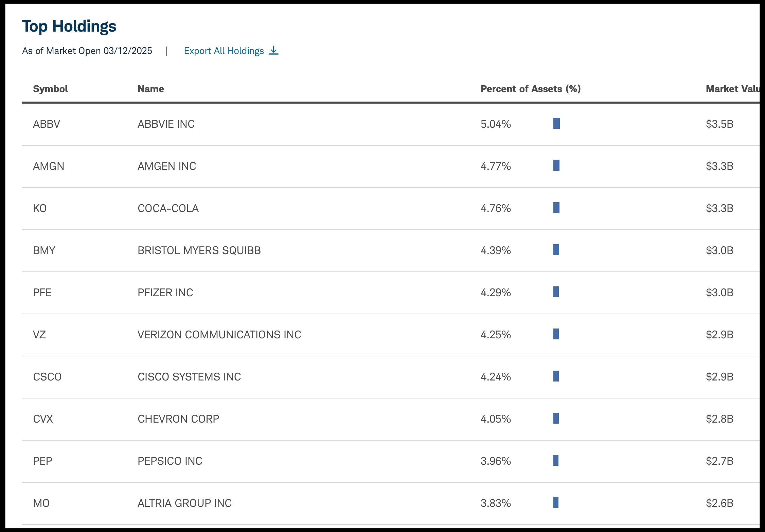This screenshot has width=765, height=532.
Task: Click the ABBV ticker symbol
Action: (x=47, y=124)
